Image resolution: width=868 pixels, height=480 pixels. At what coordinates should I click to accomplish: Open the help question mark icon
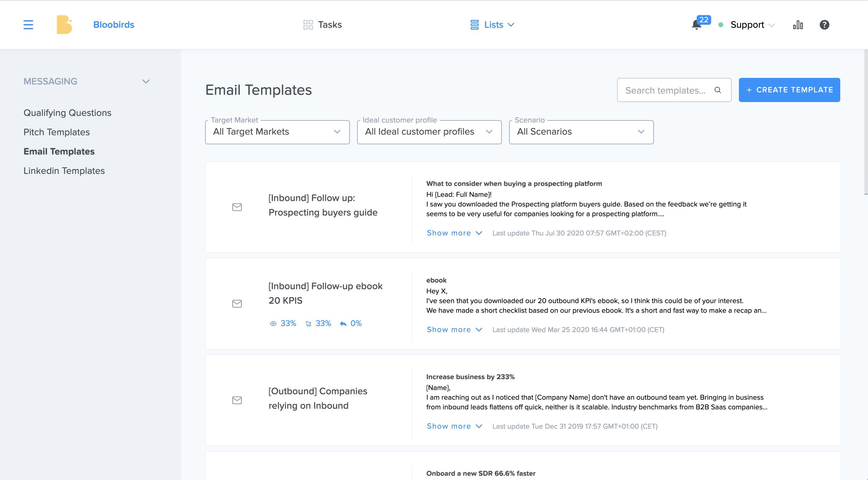(824, 25)
